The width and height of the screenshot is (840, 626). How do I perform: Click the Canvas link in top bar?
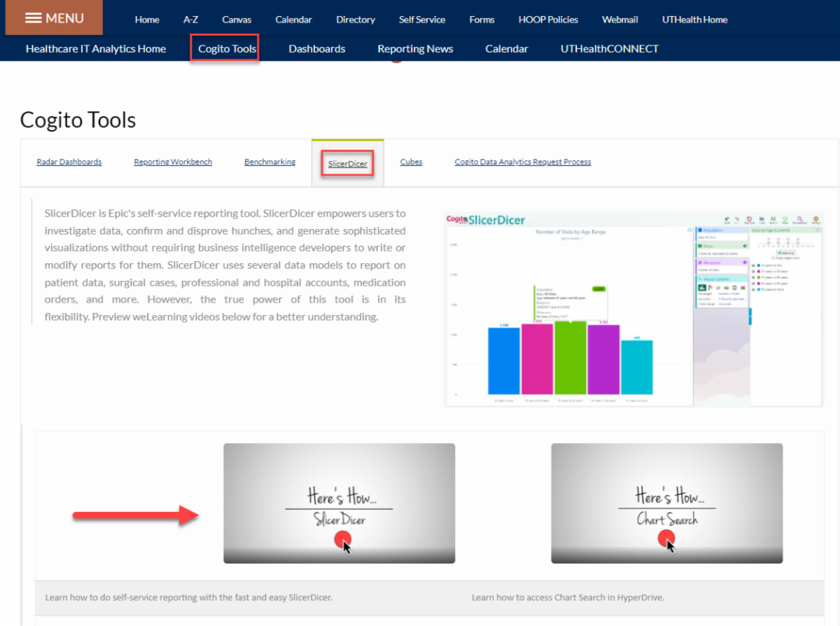tap(237, 20)
